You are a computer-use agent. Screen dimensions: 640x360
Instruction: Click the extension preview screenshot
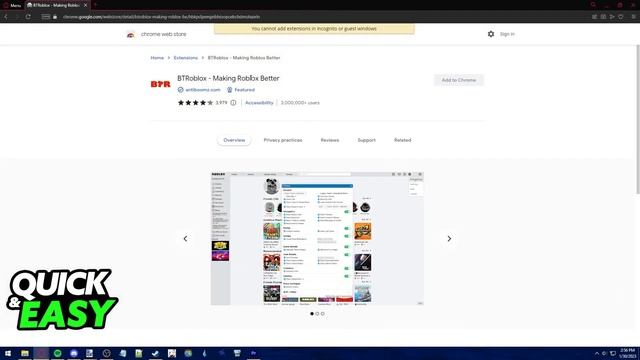coord(317,239)
